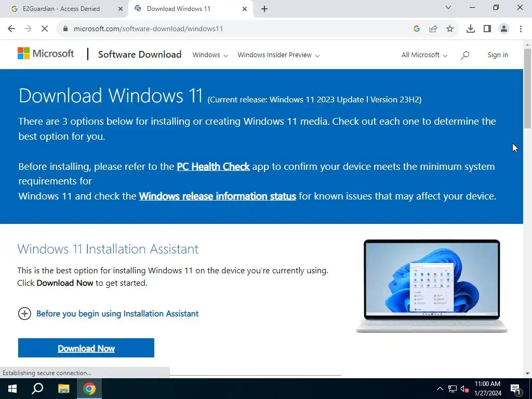Image resolution: width=532 pixels, height=399 pixels.
Task: Click the Chrome taskbar icon
Action: (89, 389)
